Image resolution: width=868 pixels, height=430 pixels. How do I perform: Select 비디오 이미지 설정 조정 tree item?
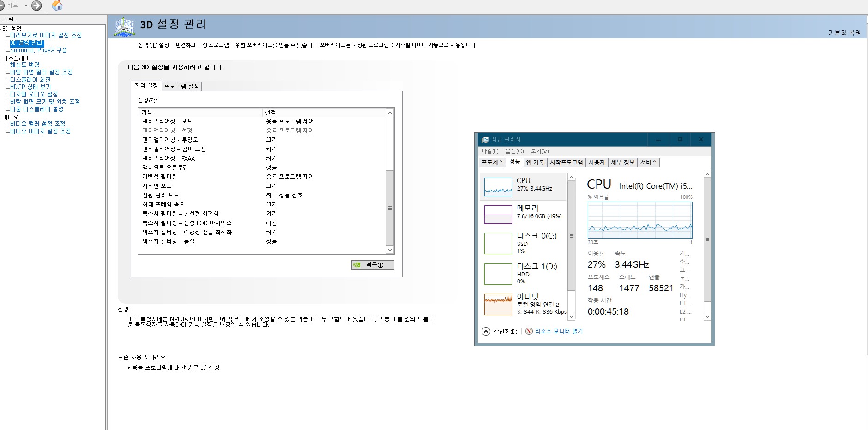(40, 131)
